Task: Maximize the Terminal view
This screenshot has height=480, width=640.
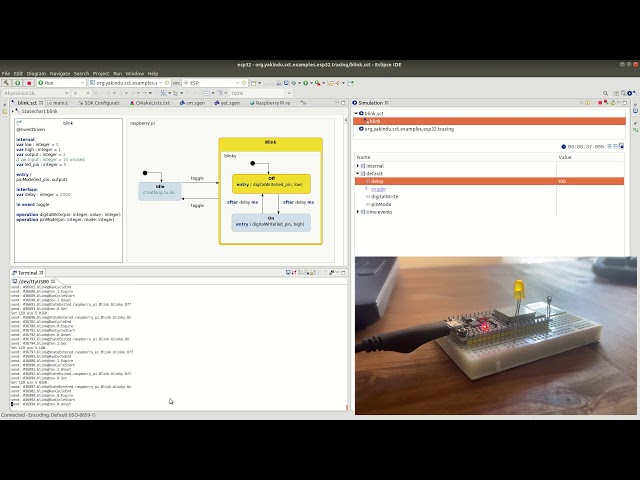Action: click(x=343, y=272)
